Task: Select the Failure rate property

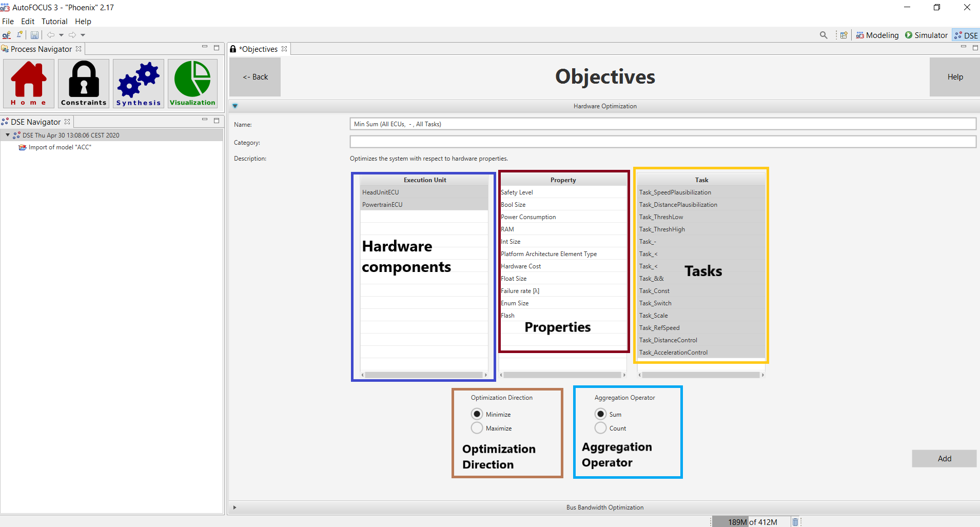Action: pyautogui.click(x=563, y=291)
